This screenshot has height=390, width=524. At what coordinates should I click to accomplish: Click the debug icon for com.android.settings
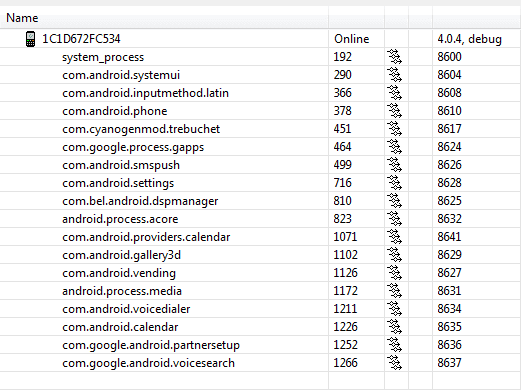pyautogui.click(x=395, y=183)
